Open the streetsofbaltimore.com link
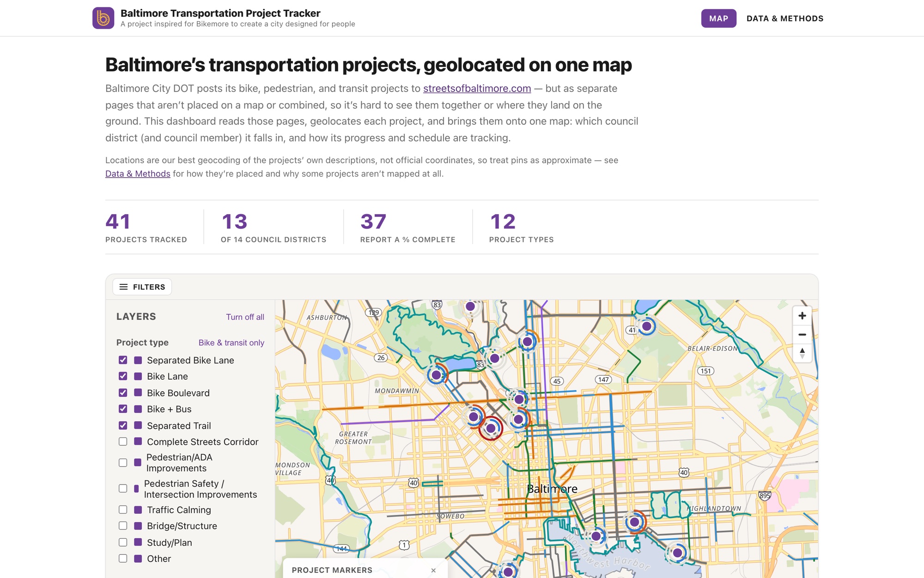 (477, 88)
